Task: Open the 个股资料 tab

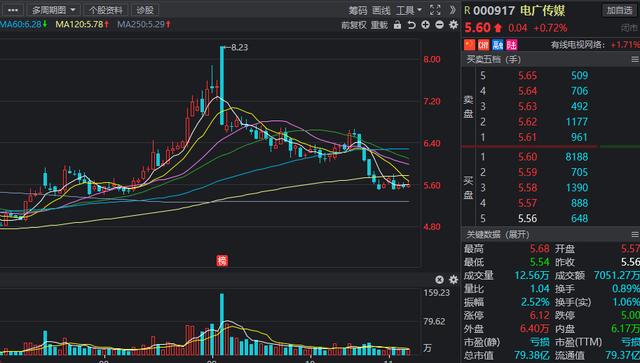Action: click(106, 10)
